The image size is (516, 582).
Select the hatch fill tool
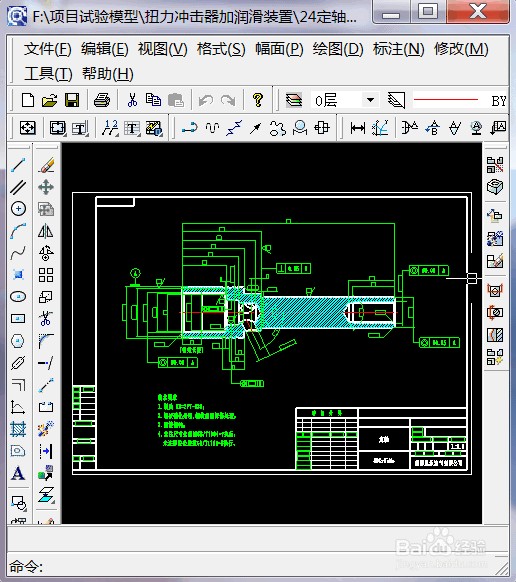pos(18,429)
